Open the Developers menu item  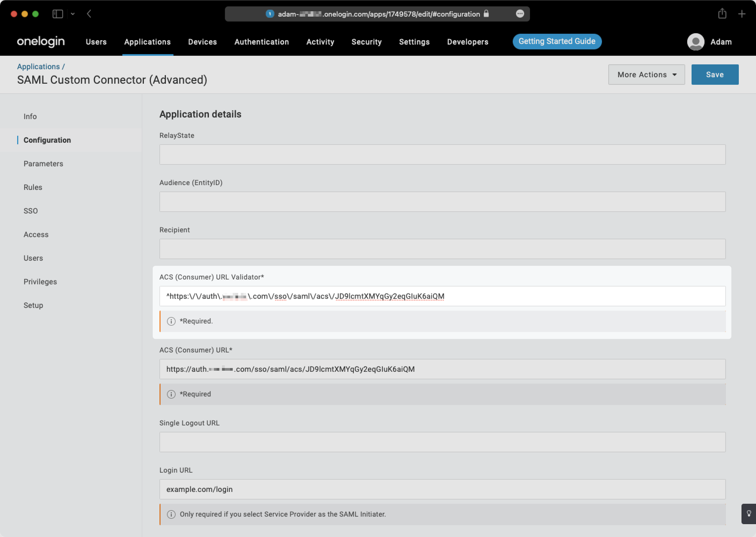click(467, 42)
